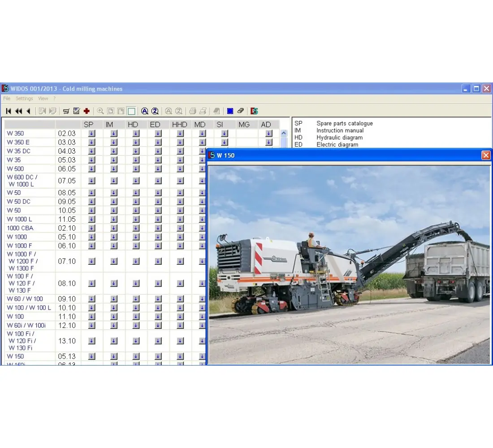The image size is (493, 448).
Task: Open the View menu
Action: (43, 99)
